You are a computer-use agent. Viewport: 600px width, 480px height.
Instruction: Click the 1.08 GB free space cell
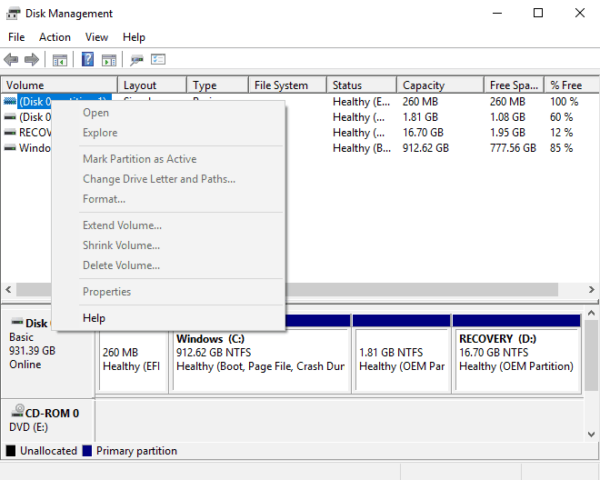[508, 117]
